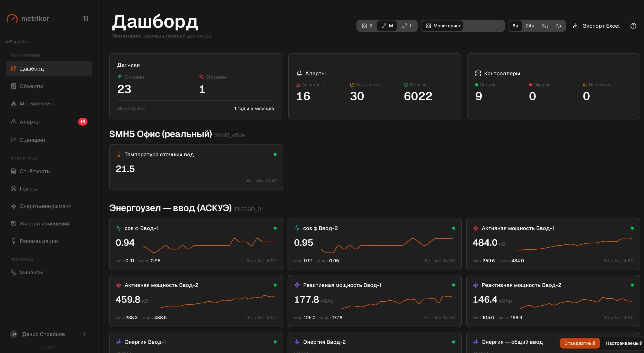Click the pulse icon on cos φ Ввод-1
The width and height of the screenshot is (644, 353).
[118, 228]
